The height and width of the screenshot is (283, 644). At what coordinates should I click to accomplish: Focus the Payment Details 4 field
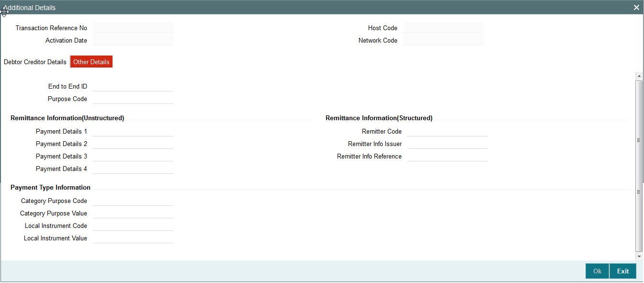click(x=133, y=169)
